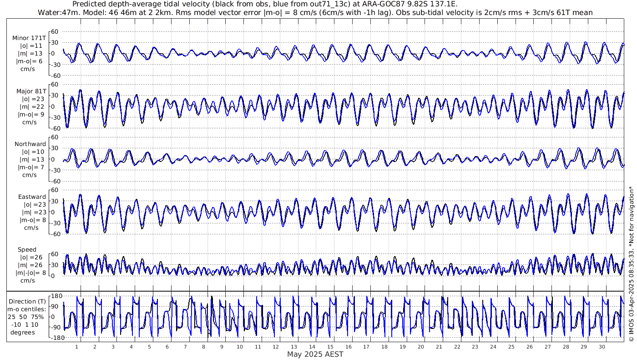The image size is (637, 364).
Task: Click the "Speed" panel label
Action: (x=27, y=250)
